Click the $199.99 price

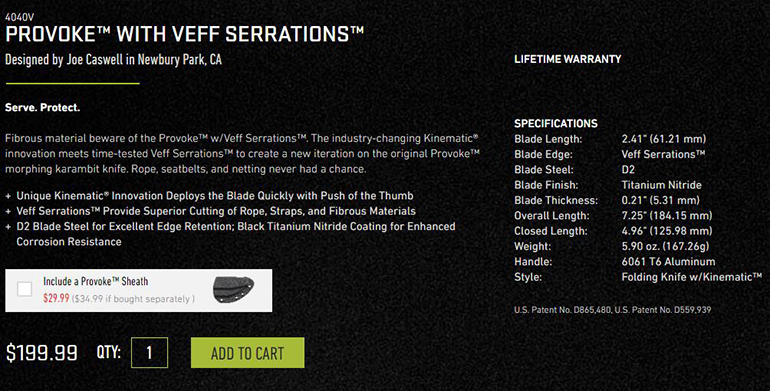click(42, 353)
